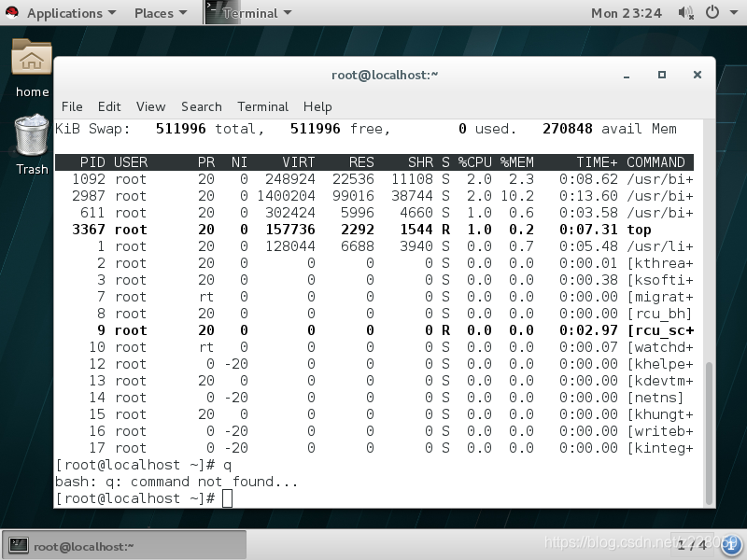747x560 pixels.
Task: Open the Terminal menu in window menubar
Action: pos(262,106)
